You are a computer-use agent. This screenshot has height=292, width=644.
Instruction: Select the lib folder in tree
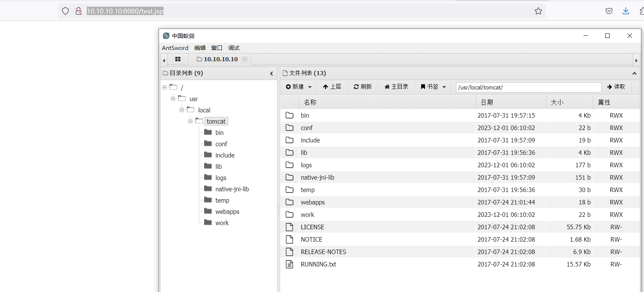point(218,166)
